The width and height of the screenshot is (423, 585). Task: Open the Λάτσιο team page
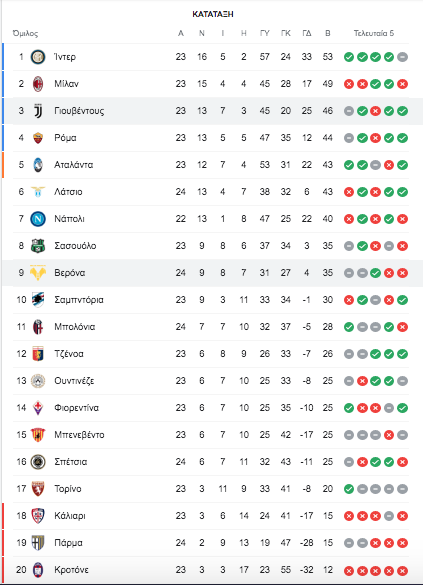tap(68, 192)
